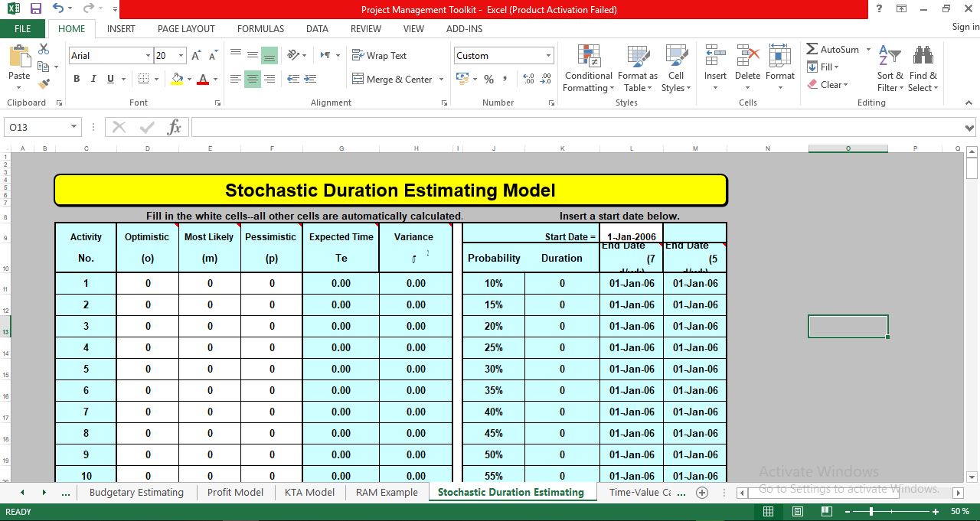Apply the AutoSum function

pyautogui.click(x=835, y=49)
